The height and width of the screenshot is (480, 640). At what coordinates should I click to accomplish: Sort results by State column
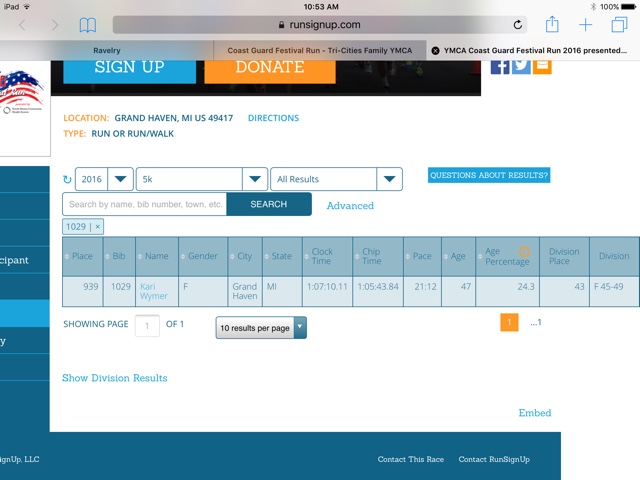click(x=282, y=256)
